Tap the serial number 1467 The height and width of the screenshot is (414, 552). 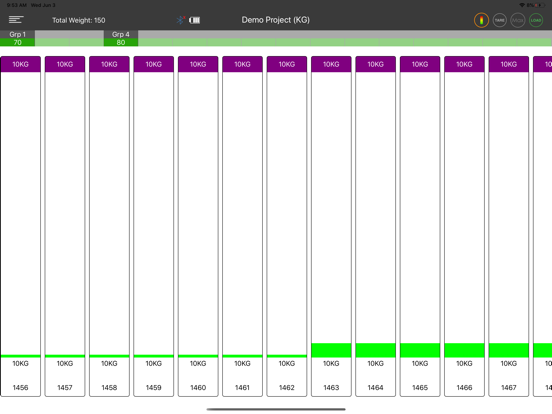tap(508, 387)
